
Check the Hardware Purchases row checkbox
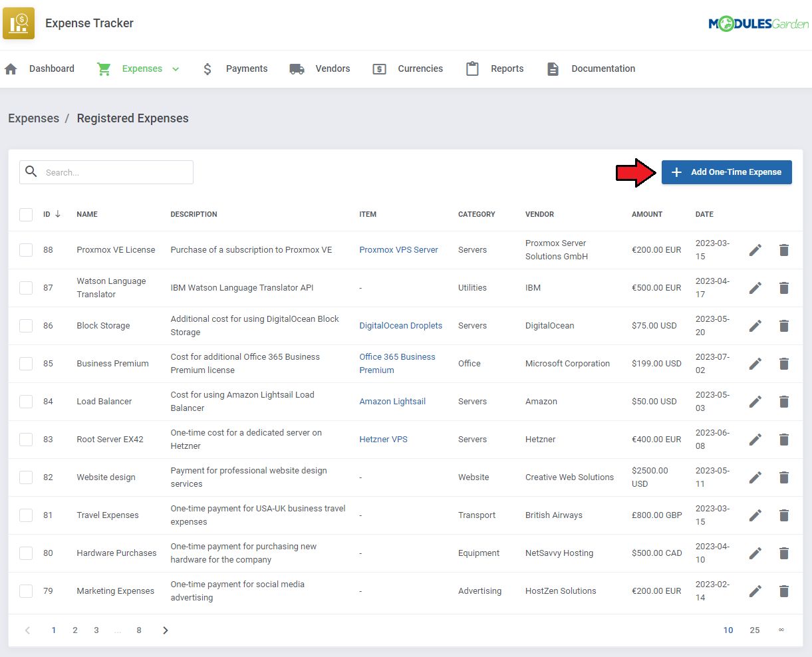[x=26, y=553]
